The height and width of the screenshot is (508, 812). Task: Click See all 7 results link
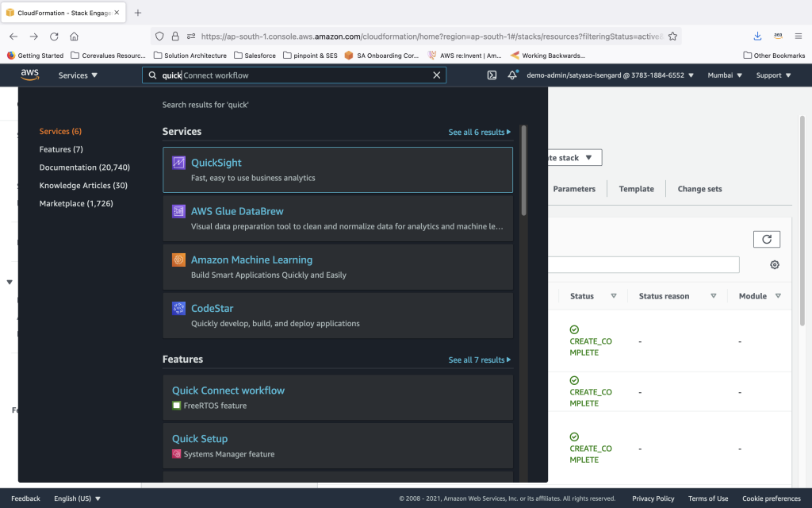pyautogui.click(x=479, y=360)
